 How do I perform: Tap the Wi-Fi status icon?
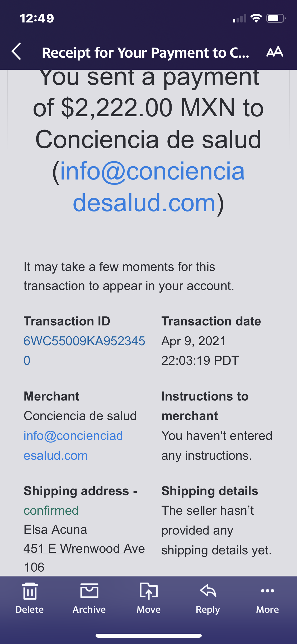coord(256,18)
